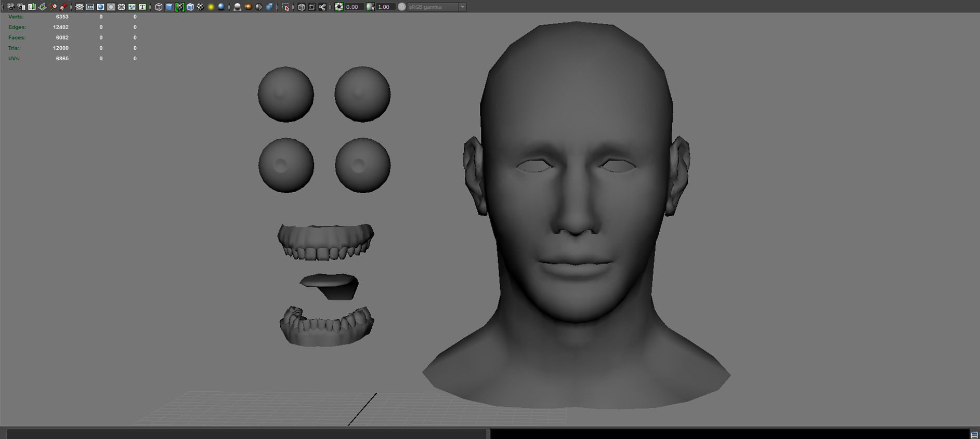Viewport: 980px width, 439px height.
Task: Open the Script Editor icon
Action: point(975,434)
